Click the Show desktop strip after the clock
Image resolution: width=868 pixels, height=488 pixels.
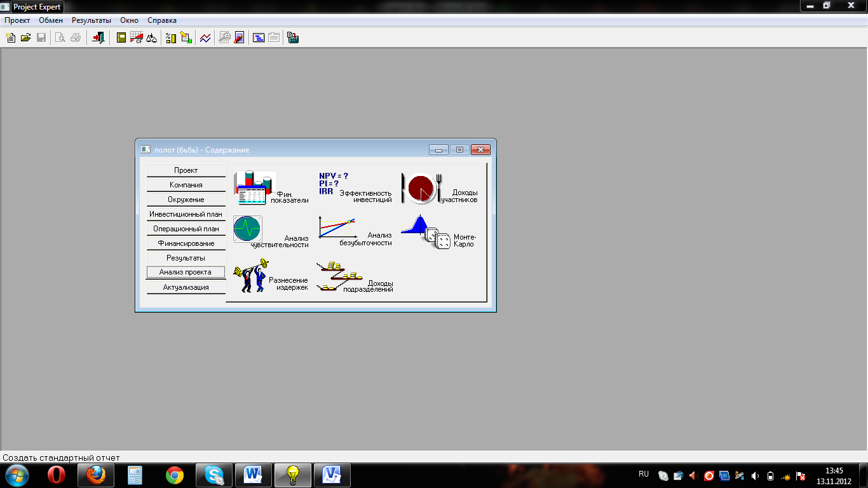pos(864,475)
